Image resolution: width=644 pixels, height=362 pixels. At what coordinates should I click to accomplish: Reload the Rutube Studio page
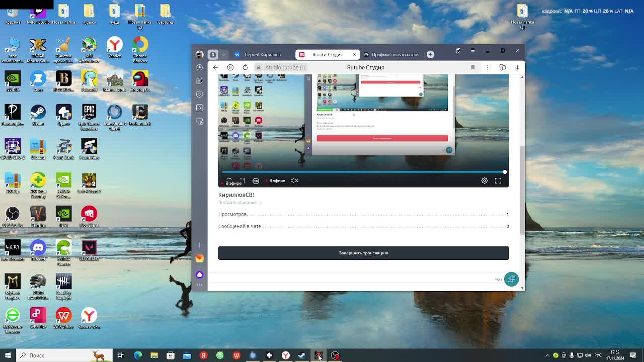pyautogui.click(x=245, y=67)
